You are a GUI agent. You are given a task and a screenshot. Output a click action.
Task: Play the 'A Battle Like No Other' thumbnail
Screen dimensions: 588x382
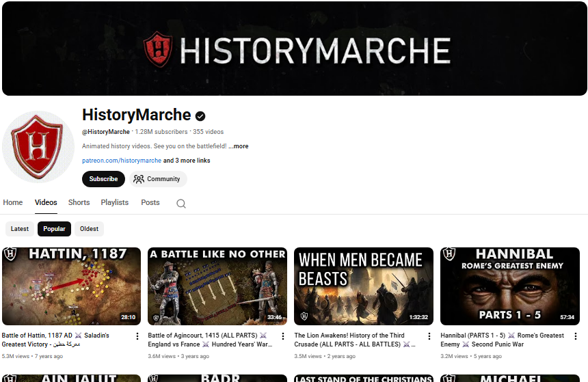click(x=217, y=286)
